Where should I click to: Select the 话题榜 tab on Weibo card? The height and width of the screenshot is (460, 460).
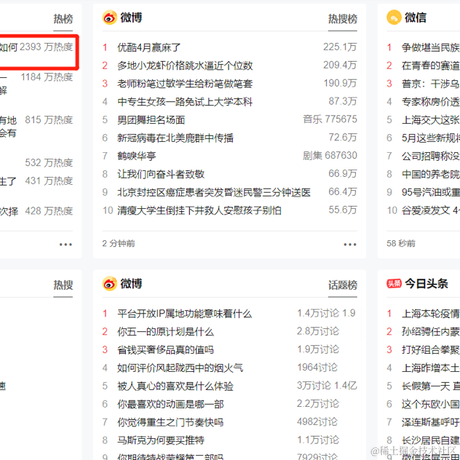(343, 285)
